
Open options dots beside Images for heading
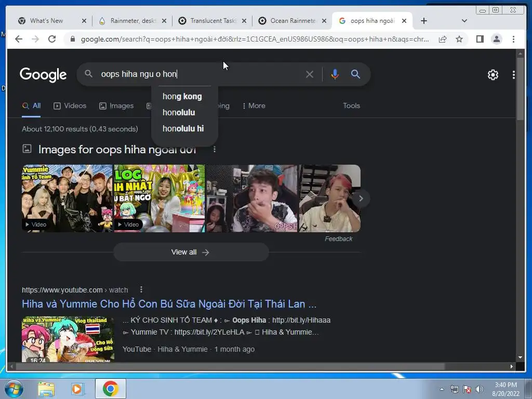[214, 149]
